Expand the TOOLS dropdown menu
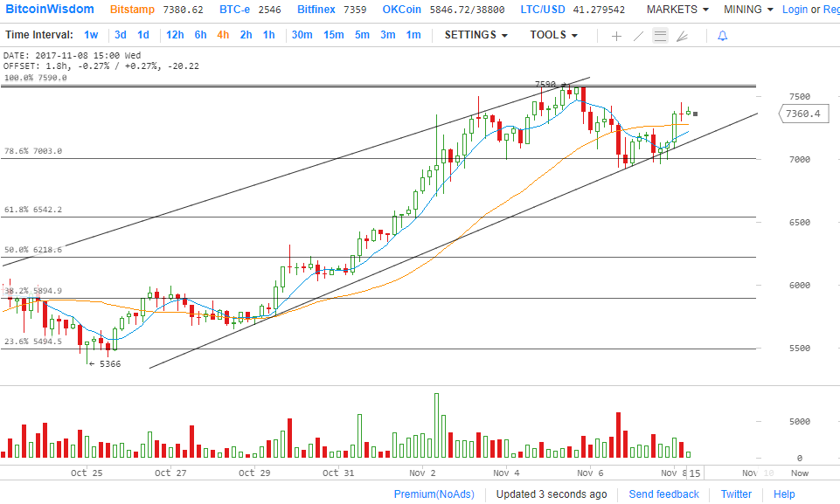 553,35
